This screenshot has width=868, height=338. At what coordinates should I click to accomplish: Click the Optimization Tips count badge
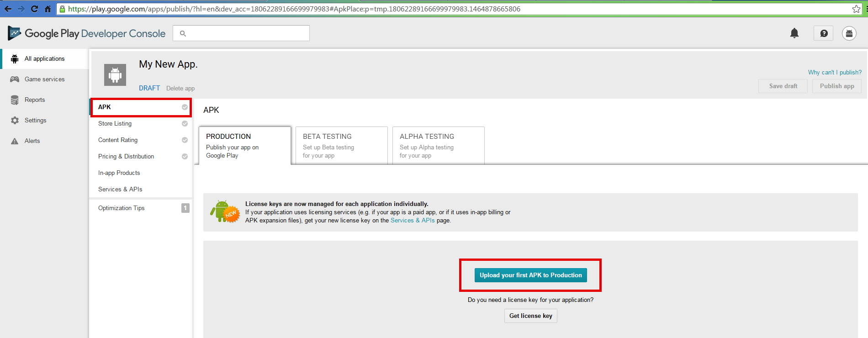pos(185,208)
